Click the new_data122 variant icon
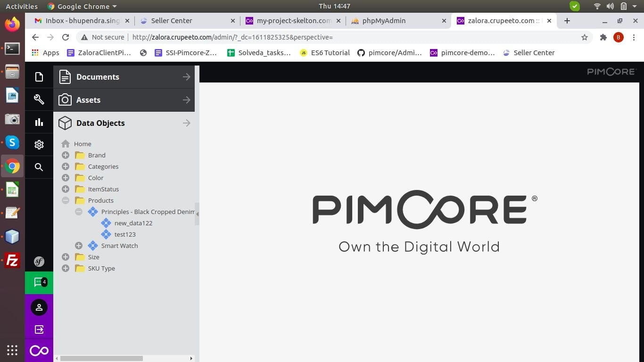Image resolution: width=644 pixels, height=362 pixels. coord(106,223)
